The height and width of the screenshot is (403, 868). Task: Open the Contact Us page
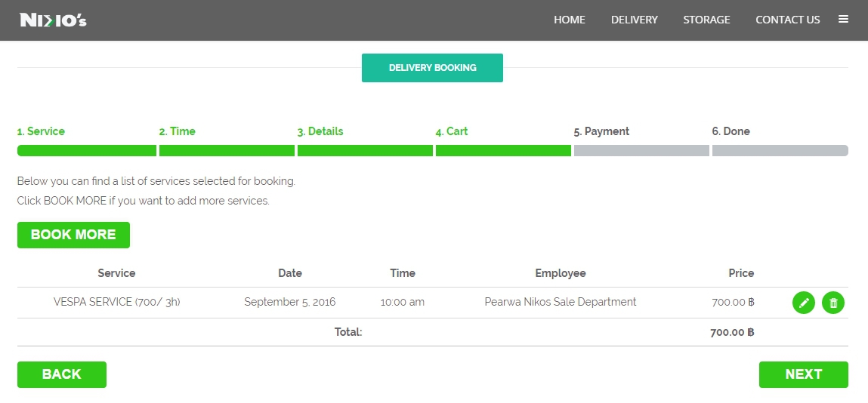(x=787, y=20)
